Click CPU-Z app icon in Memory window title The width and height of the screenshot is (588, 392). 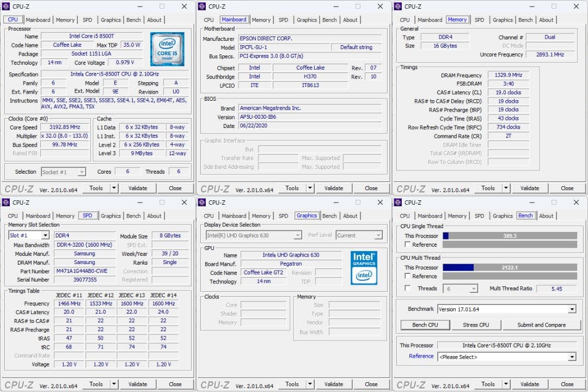coord(398,7)
